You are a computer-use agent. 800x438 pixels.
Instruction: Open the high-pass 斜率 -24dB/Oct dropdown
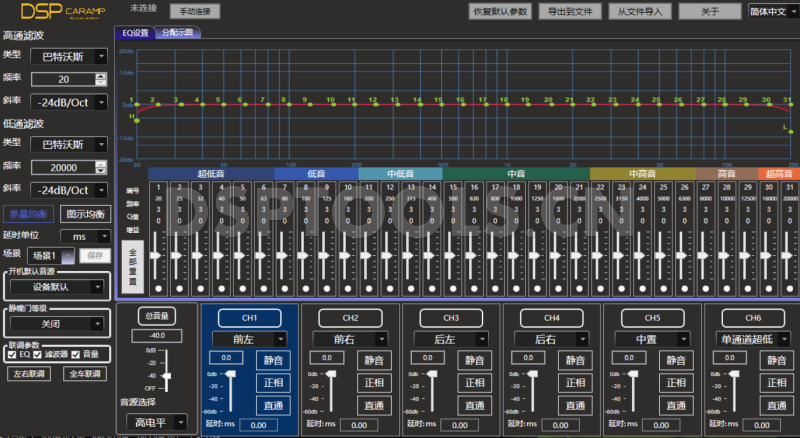tap(69, 102)
